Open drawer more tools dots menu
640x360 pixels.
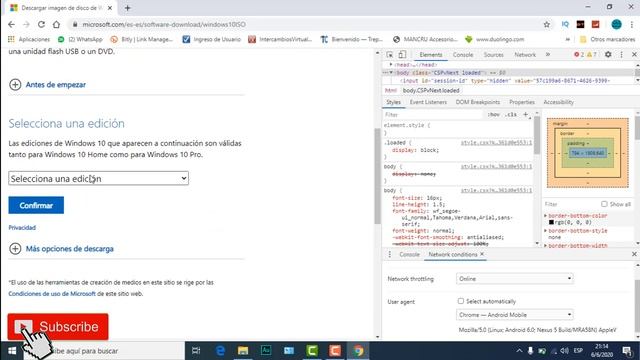tap(389, 254)
